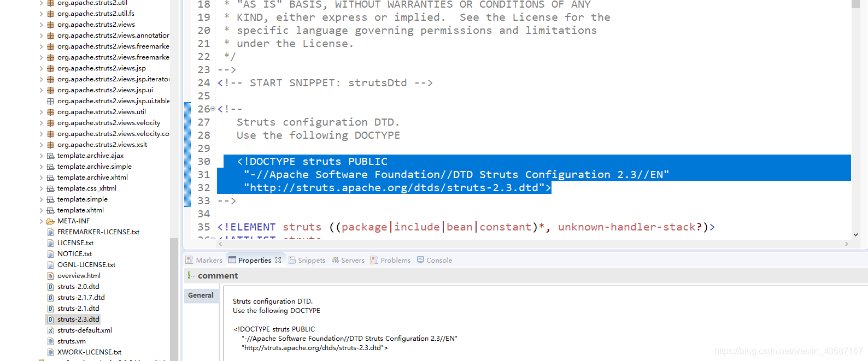Click the template.archive.simple package icon
Image resolution: width=868 pixels, height=361 pixels.
[50, 167]
